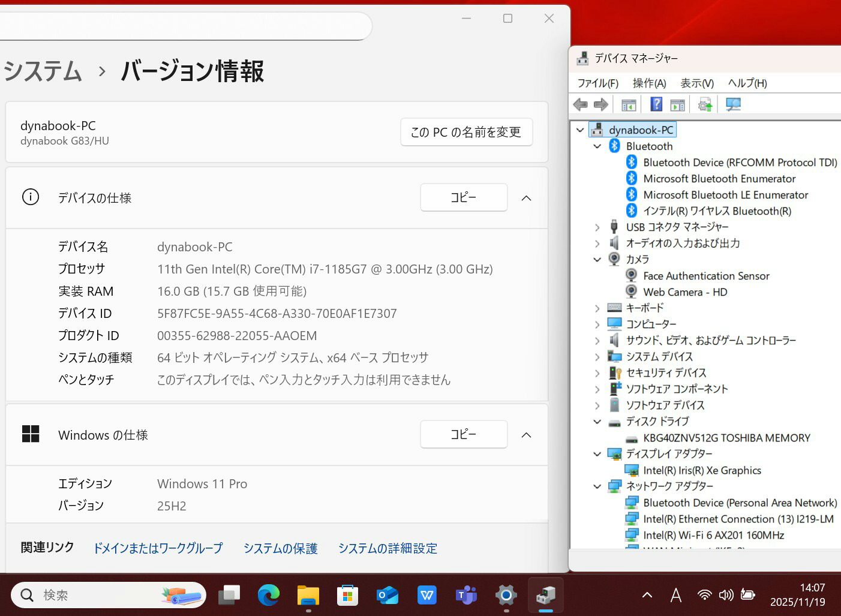Collapse the カメラ category

(597, 259)
